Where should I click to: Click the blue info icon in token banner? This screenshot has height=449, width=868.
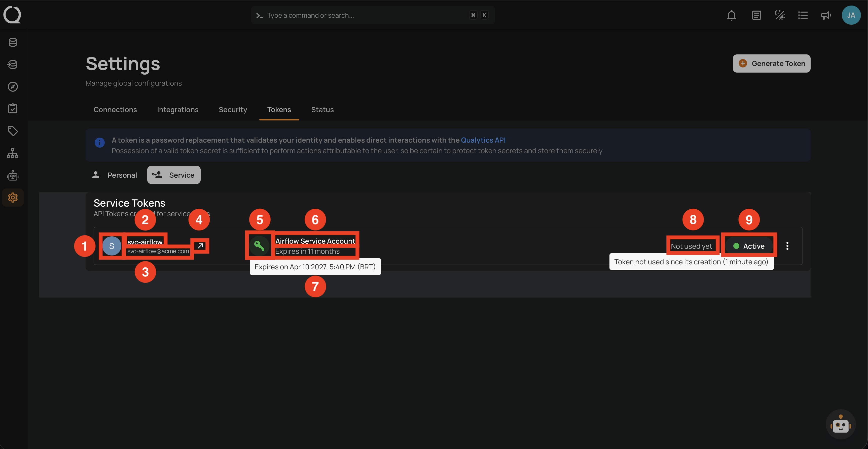tap(99, 142)
